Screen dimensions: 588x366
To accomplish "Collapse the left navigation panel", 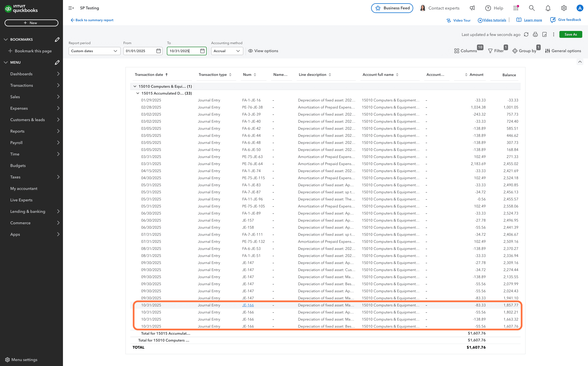I will click(71, 8).
